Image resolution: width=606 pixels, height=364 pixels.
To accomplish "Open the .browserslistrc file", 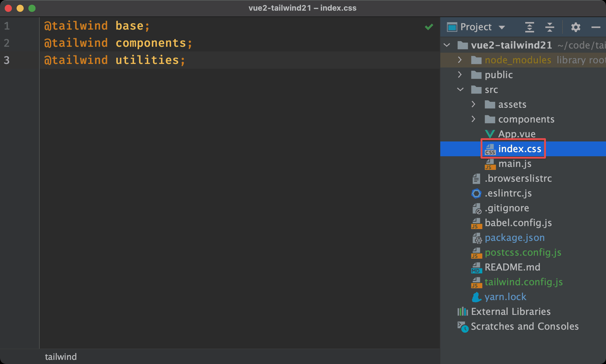I will (518, 178).
